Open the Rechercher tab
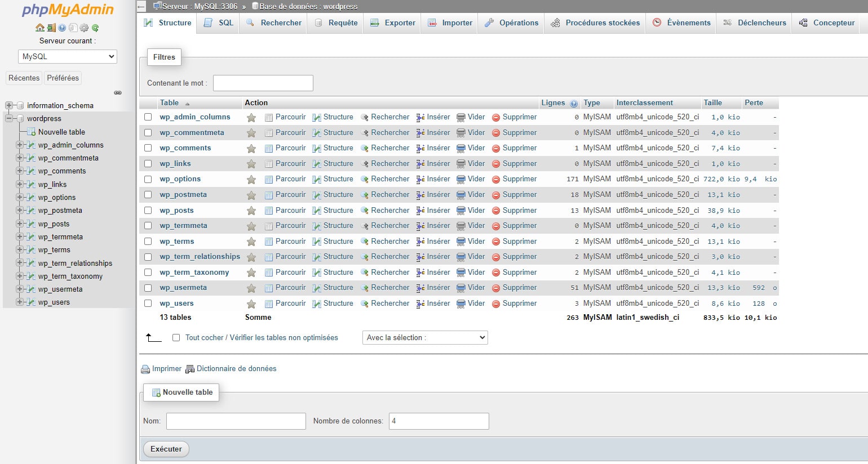This screenshot has height=464, width=868. click(x=273, y=23)
